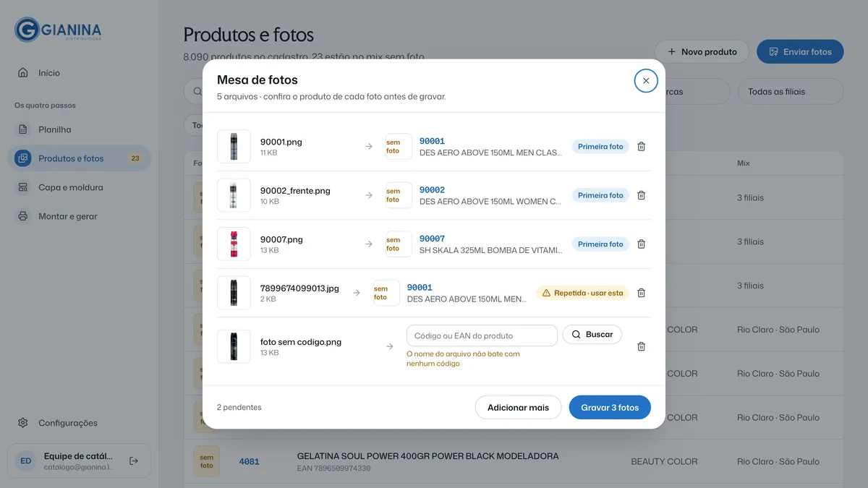Close the Mesa de fotos dialog
The image size is (868, 488).
646,81
